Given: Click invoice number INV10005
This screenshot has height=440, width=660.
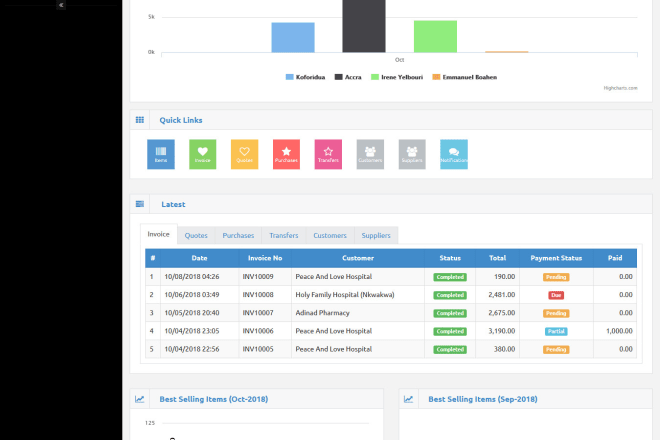Looking at the screenshot, I should (258, 349).
